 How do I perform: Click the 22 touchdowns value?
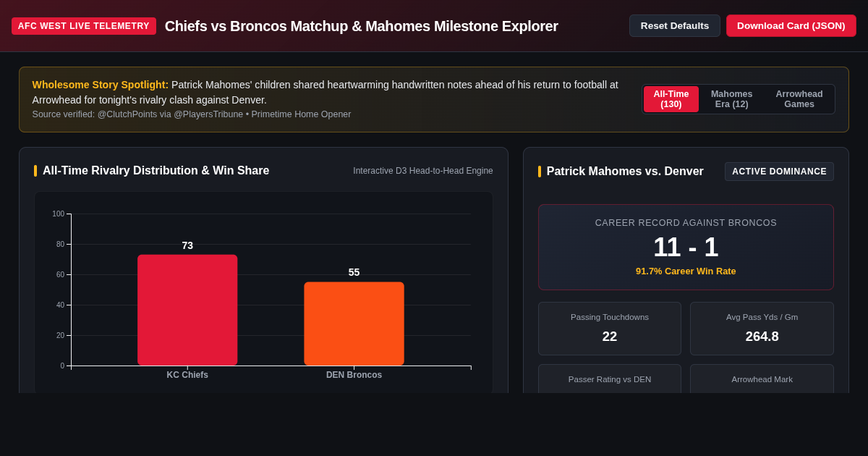point(610,337)
